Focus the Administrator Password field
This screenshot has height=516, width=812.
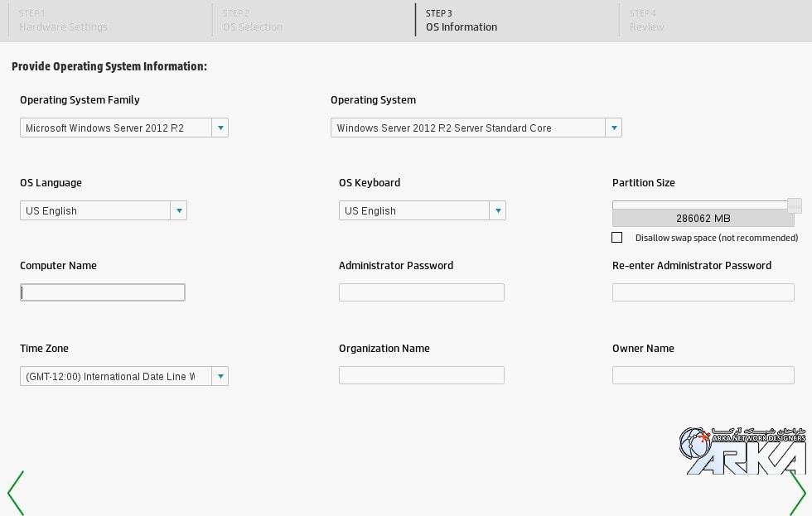coord(421,292)
